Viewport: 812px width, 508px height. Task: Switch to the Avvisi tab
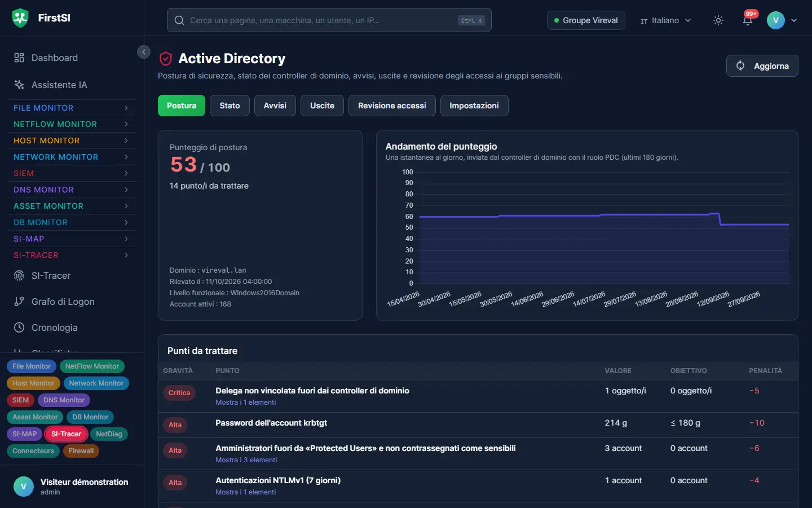275,106
